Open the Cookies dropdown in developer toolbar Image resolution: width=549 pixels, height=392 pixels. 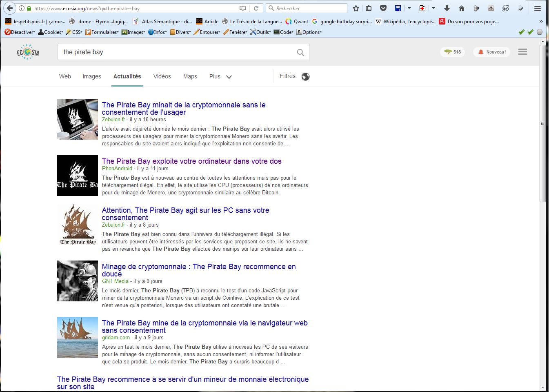pos(51,32)
